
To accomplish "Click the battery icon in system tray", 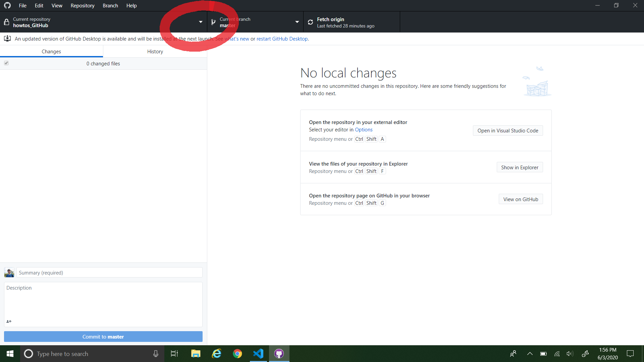I will 543,354.
